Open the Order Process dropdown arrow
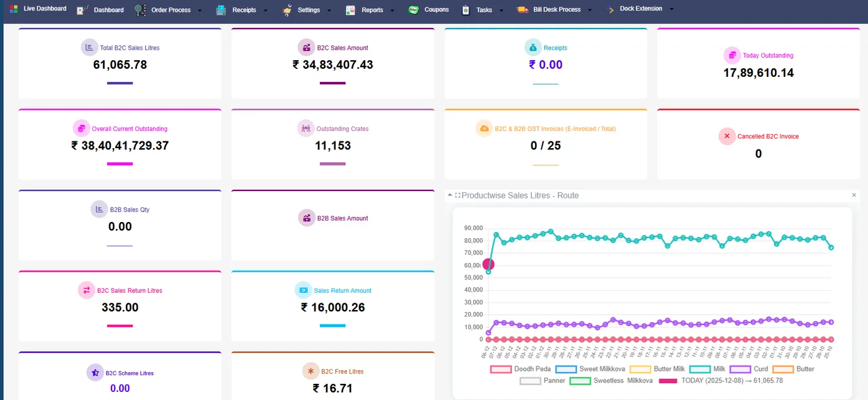The width and height of the screenshot is (868, 400). [x=200, y=11]
